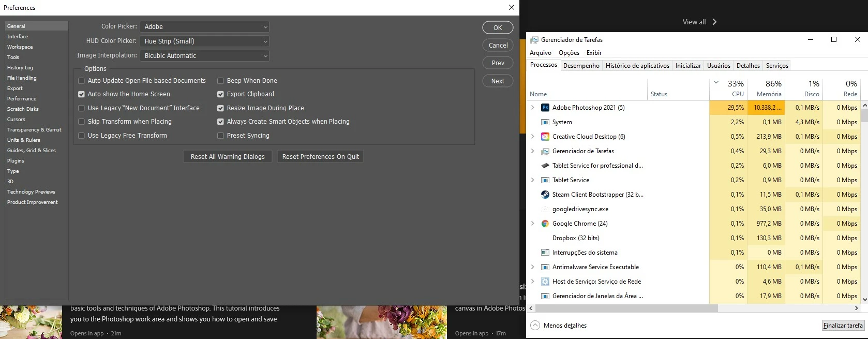Viewport: 868px width, 339px height.
Task: Open the HUD Color Picker dropdown
Action: (204, 41)
